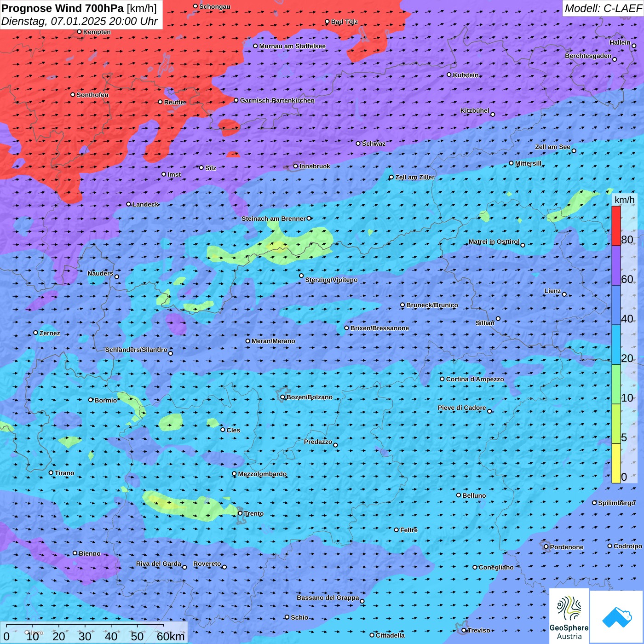This screenshot has width=644, height=644.
Task: Click the 'Modell: C-LAEF' label
Action: click(603, 8)
